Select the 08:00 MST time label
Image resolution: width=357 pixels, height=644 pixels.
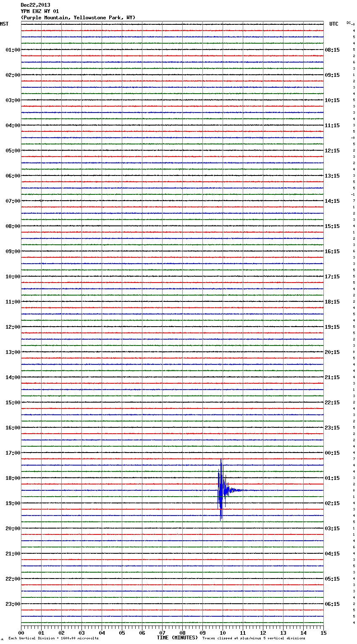[x=13, y=226]
